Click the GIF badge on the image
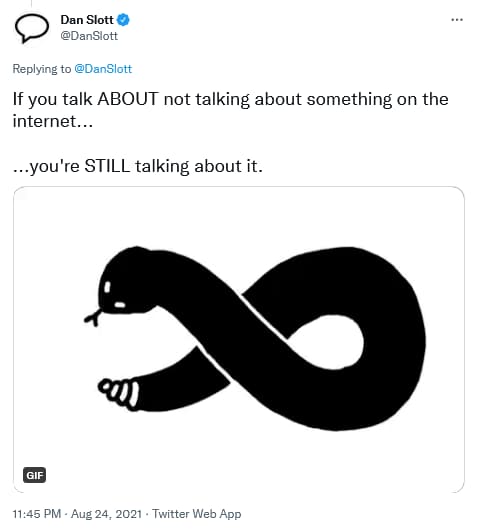This screenshot has width=478, height=529. tap(34, 475)
